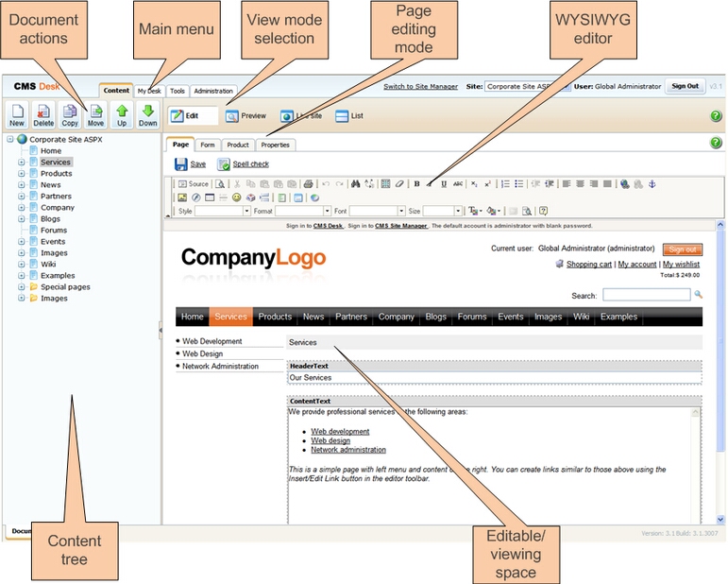Viewport: 728px width, 584px height.
Task: Switch to the Properties tab
Action: (275, 145)
